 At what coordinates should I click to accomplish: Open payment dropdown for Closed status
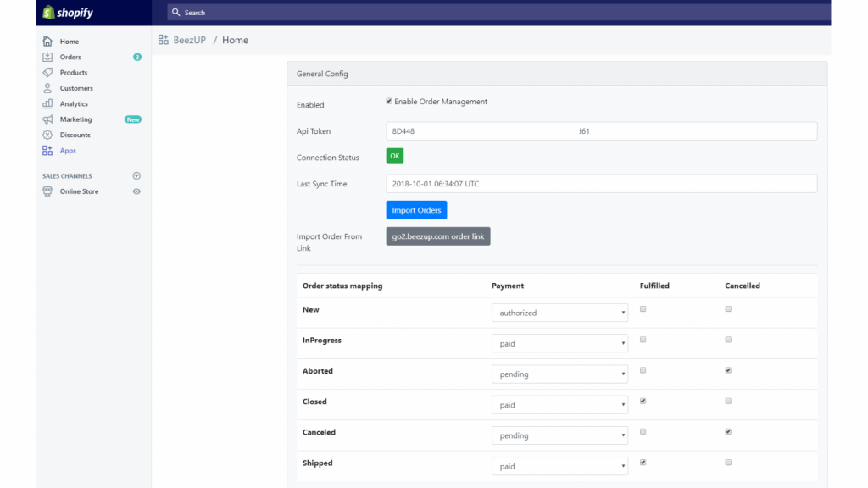pos(559,405)
